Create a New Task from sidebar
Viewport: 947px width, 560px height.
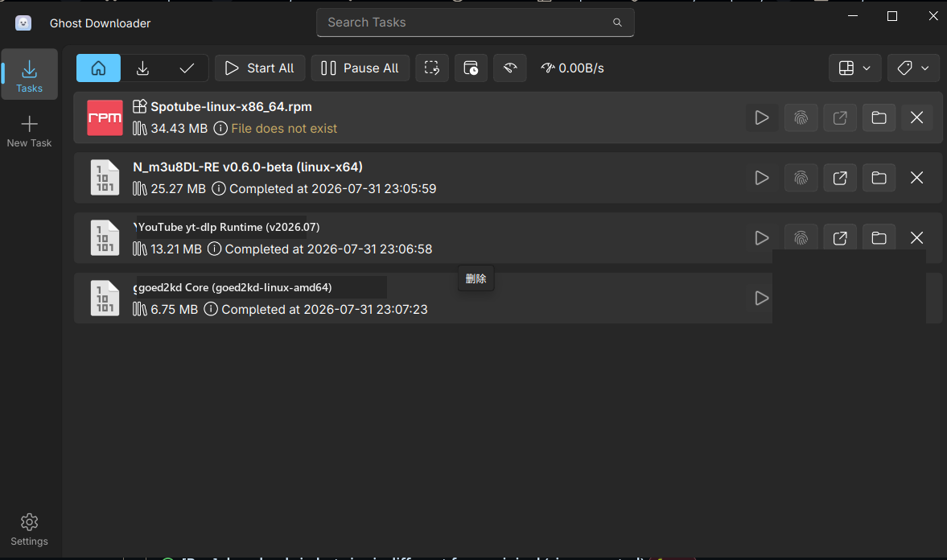coord(29,131)
